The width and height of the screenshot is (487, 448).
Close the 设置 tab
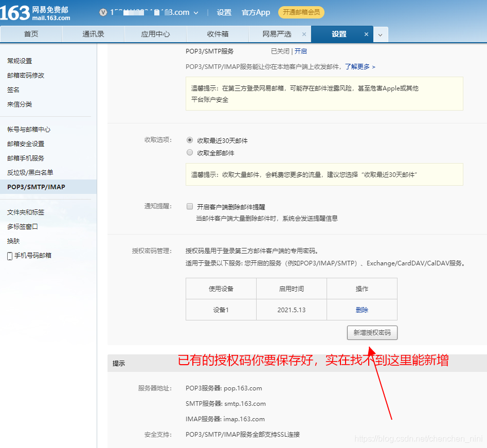click(x=366, y=34)
